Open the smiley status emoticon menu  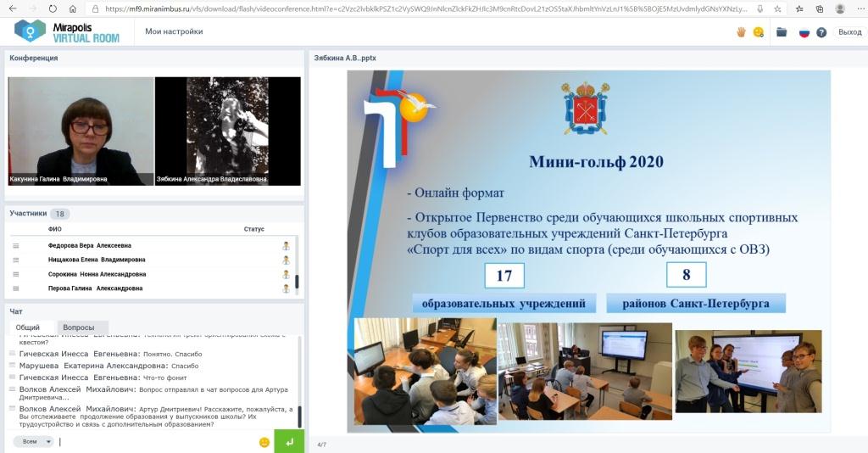click(x=759, y=32)
